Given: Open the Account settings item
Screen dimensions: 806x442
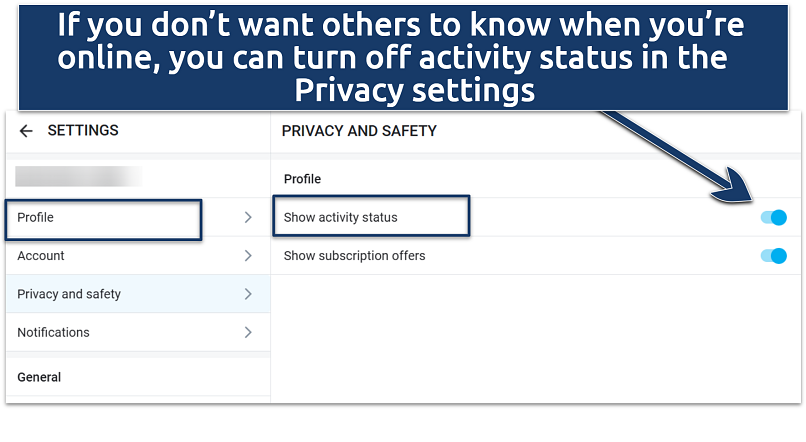Looking at the screenshot, I should 41,256.
